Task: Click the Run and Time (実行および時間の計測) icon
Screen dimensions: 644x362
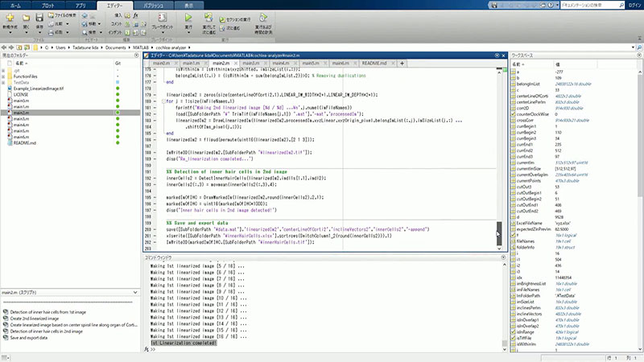Action: click(x=263, y=18)
